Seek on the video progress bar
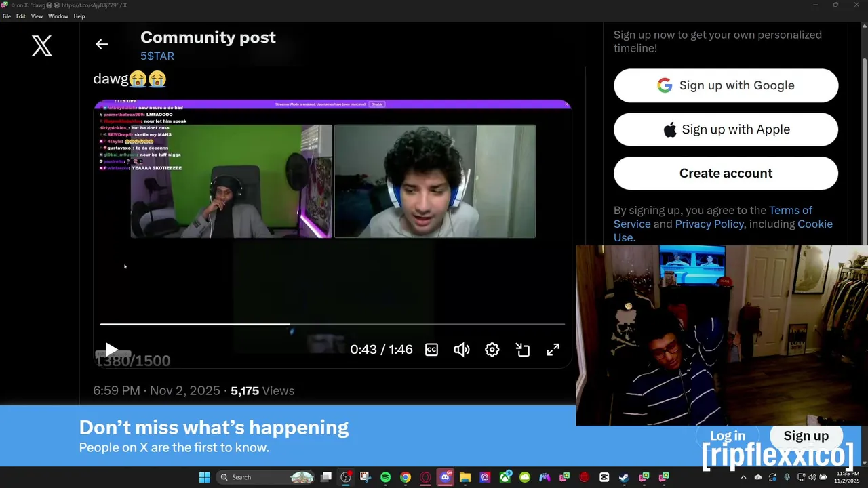 click(x=332, y=325)
